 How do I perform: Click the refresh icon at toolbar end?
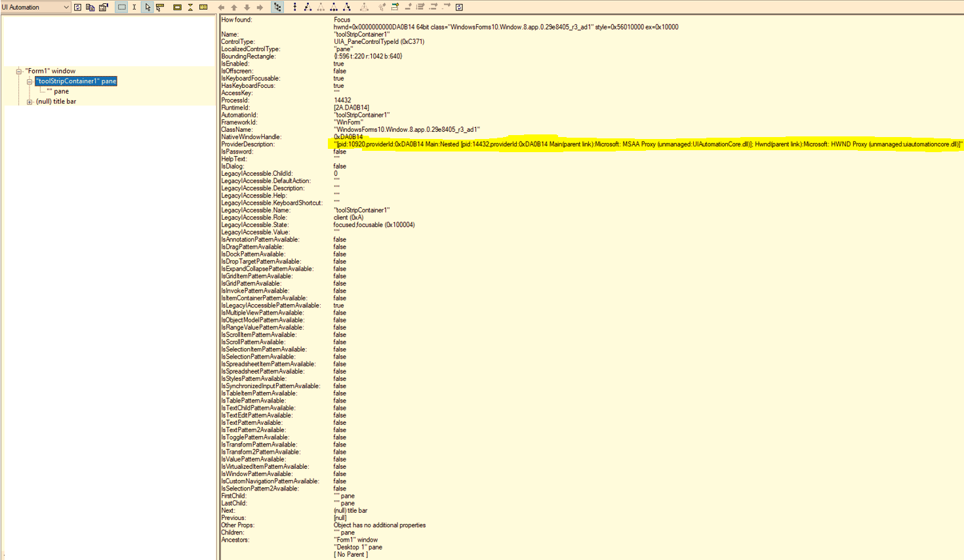pos(459,7)
